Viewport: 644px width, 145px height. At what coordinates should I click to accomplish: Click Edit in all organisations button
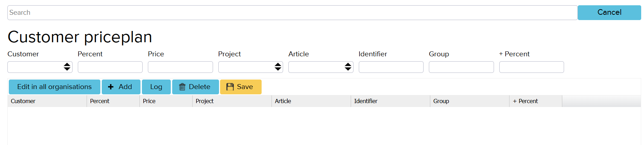point(54,87)
